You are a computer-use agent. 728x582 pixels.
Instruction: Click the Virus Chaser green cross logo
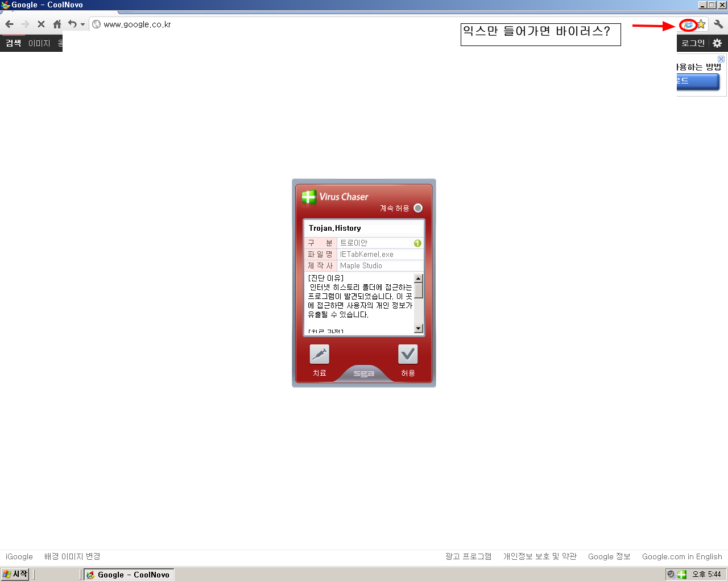tap(309, 197)
